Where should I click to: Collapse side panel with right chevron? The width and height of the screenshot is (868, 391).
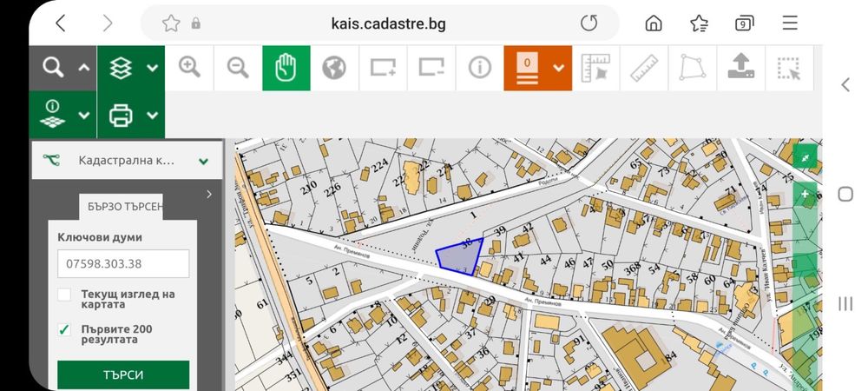tap(208, 194)
